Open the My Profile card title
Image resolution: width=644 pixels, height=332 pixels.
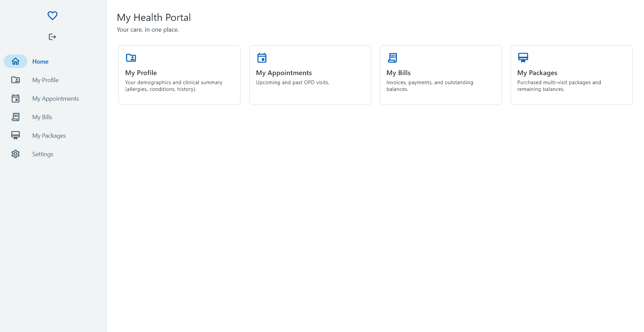coord(141,73)
